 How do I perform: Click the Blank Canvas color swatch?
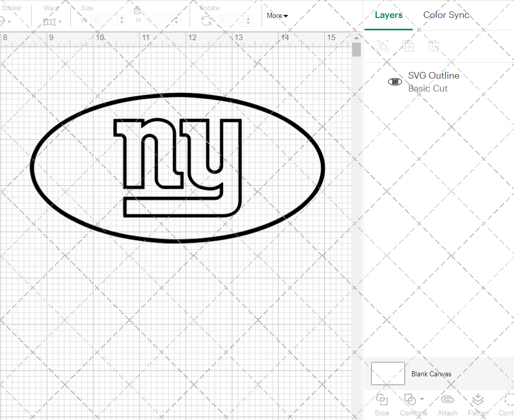(x=388, y=374)
